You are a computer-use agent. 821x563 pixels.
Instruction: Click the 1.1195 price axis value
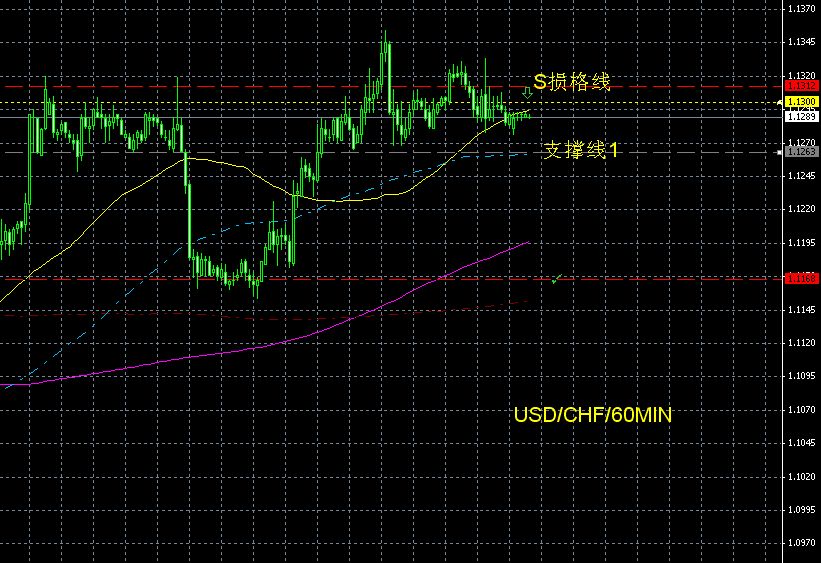(x=802, y=242)
